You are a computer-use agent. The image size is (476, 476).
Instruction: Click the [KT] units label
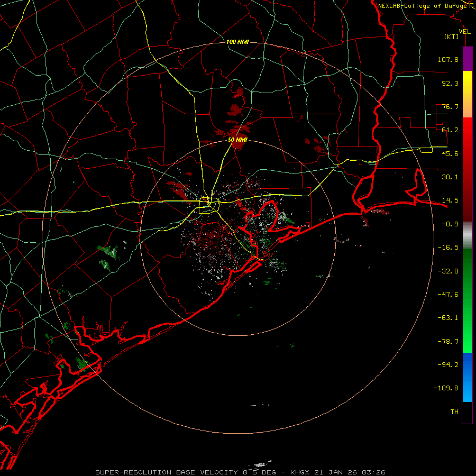452,36
